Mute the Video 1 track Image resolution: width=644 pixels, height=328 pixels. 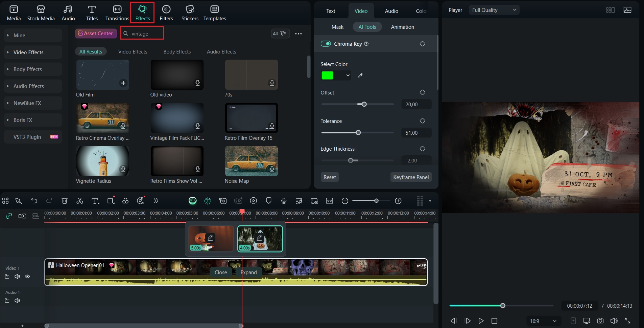point(17,277)
